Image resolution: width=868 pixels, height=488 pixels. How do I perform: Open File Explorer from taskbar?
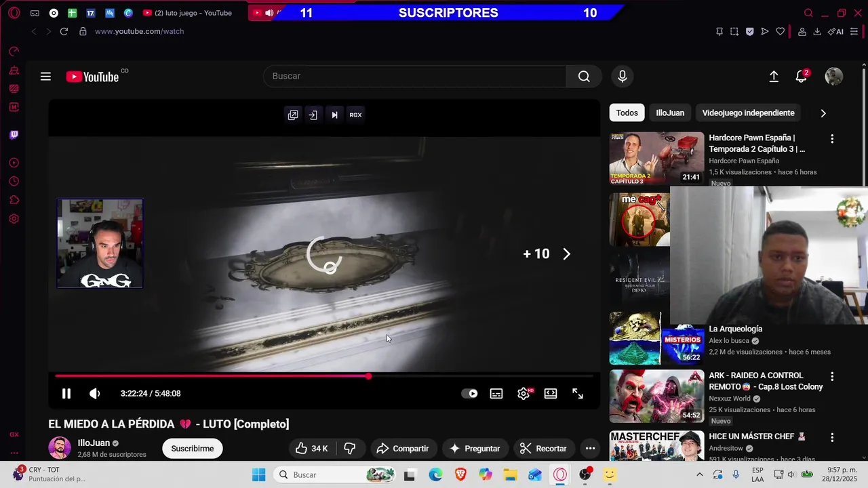[510, 475]
